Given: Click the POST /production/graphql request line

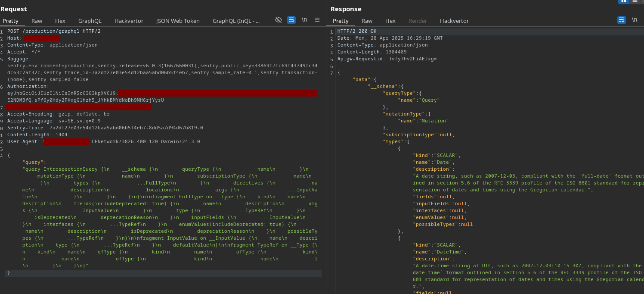Looking at the screenshot, I should 54,31.
